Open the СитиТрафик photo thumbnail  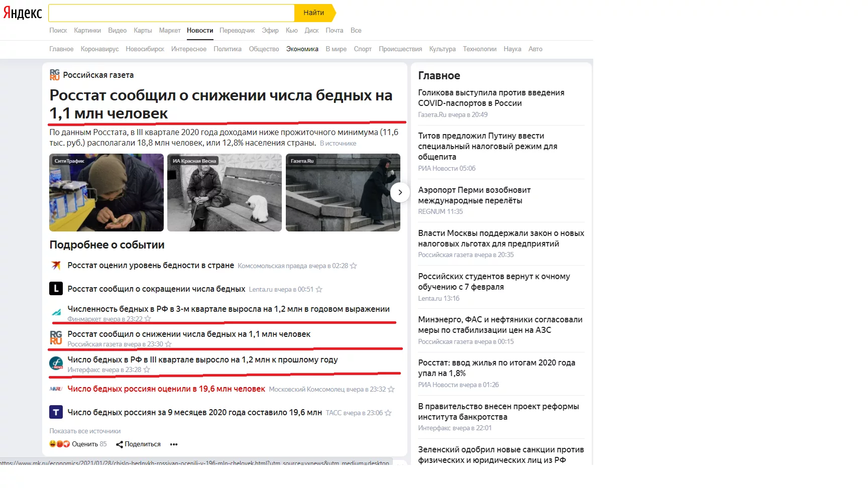(x=106, y=192)
